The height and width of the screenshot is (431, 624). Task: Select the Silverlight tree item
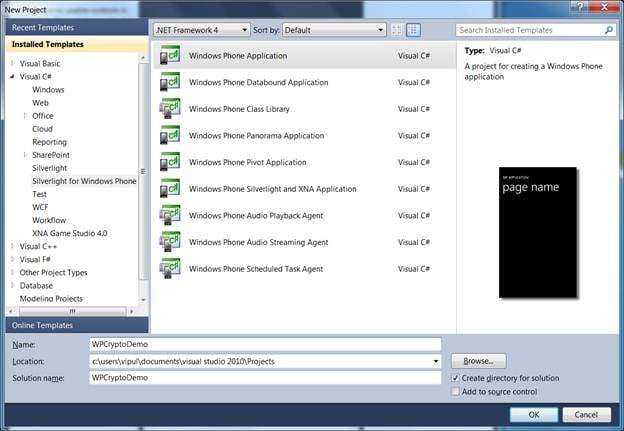pos(49,168)
